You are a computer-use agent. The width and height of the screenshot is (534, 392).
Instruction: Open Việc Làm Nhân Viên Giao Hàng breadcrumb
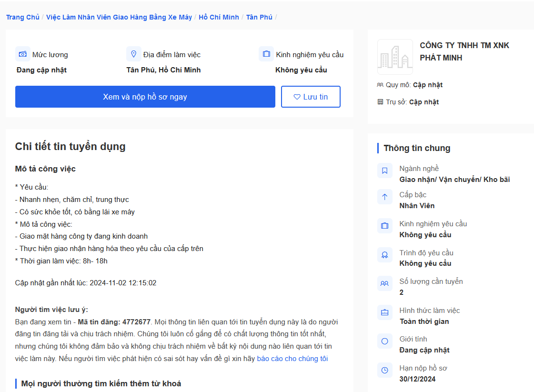(x=119, y=17)
